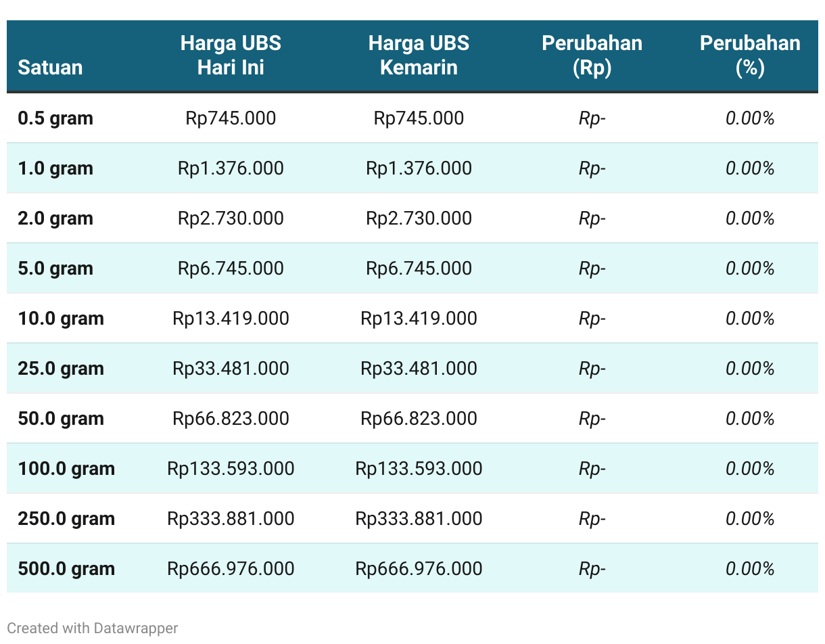Click the 0.00% change for 50.0 gram
This screenshot has width=825, height=644.
(x=750, y=419)
